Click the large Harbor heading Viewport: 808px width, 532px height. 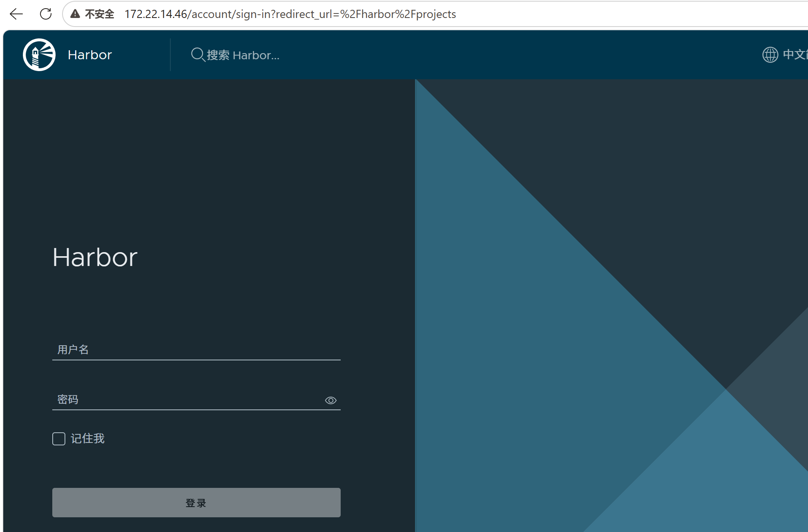click(x=95, y=257)
